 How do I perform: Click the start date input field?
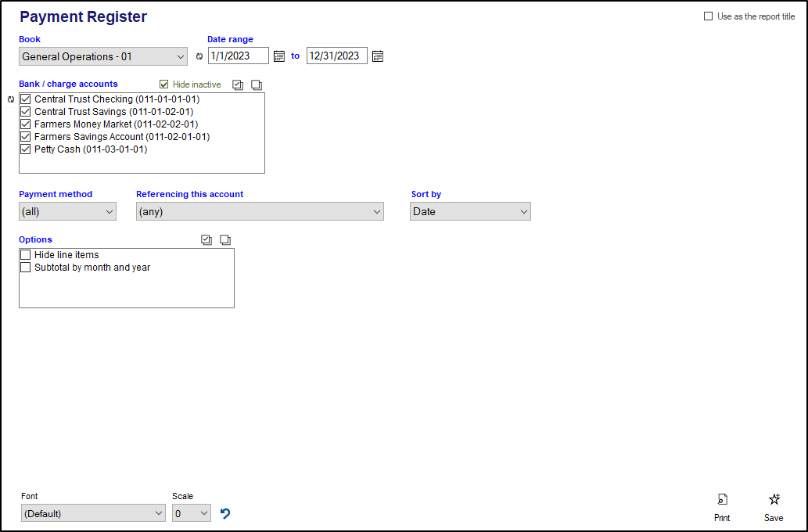(238, 56)
